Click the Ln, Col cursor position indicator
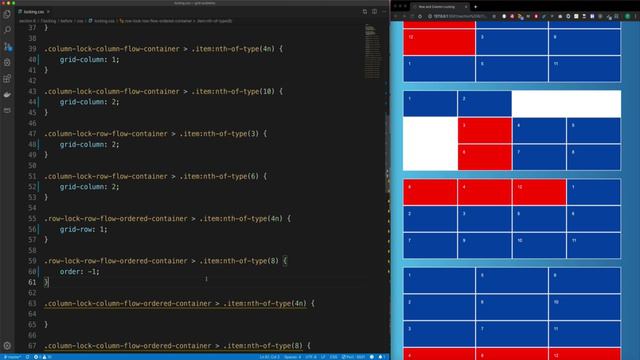 (x=269, y=357)
